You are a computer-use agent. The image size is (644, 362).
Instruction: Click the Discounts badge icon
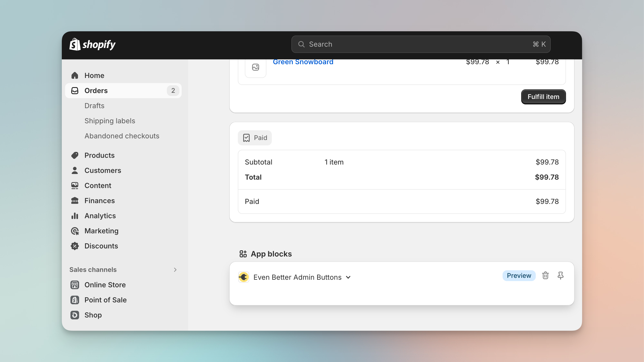pyautogui.click(x=75, y=246)
